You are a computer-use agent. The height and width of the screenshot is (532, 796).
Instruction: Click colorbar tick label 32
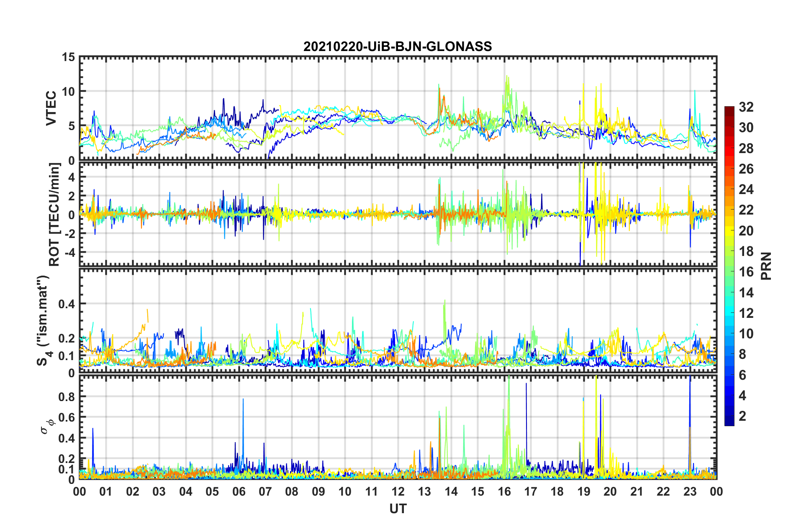746,107
